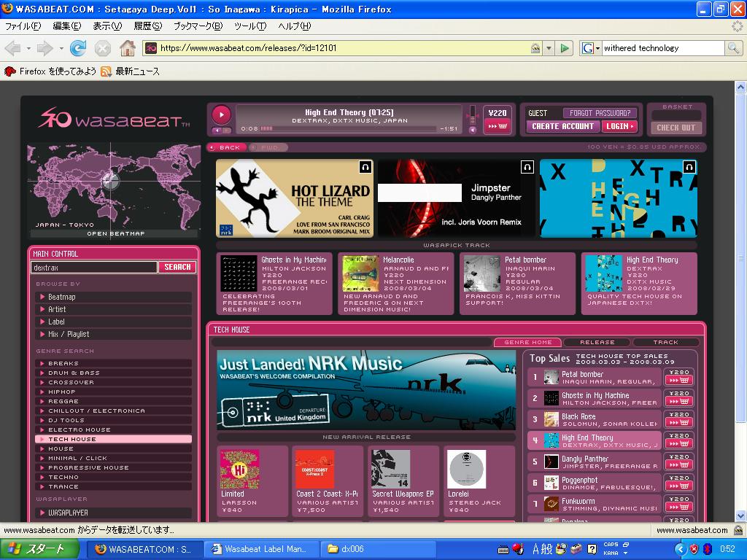The width and height of the screenshot is (747, 560).
Task: Select the DRUM & BASS genre
Action: click(113, 373)
